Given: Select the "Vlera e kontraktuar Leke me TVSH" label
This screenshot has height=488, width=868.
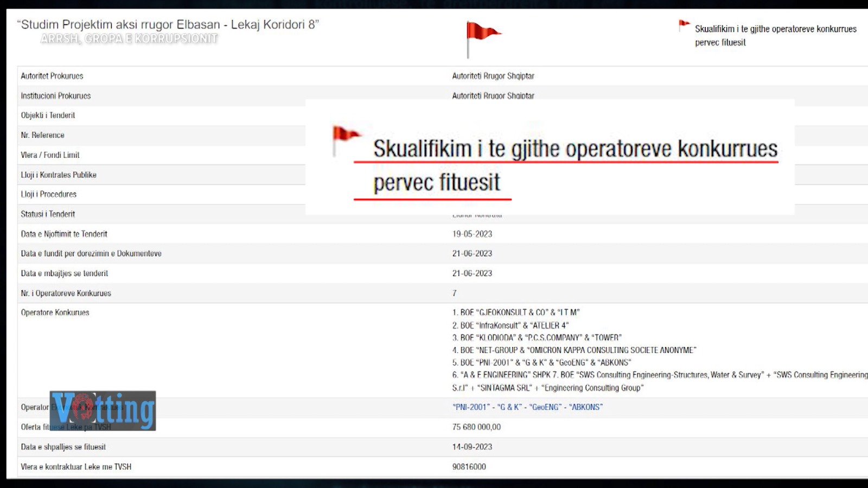Looking at the screenshot, I should click(76, 467).
